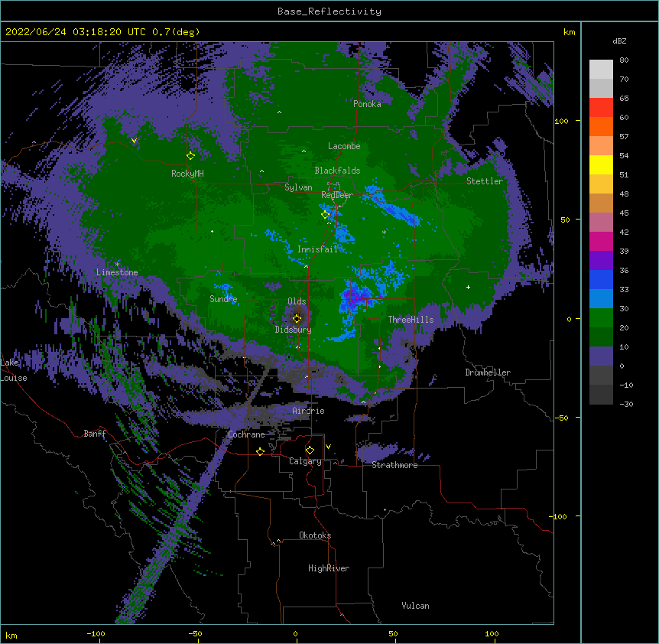Screen dimensions: 659x644
Task: Click the Lacombe city label
Action: coord(344,146)
